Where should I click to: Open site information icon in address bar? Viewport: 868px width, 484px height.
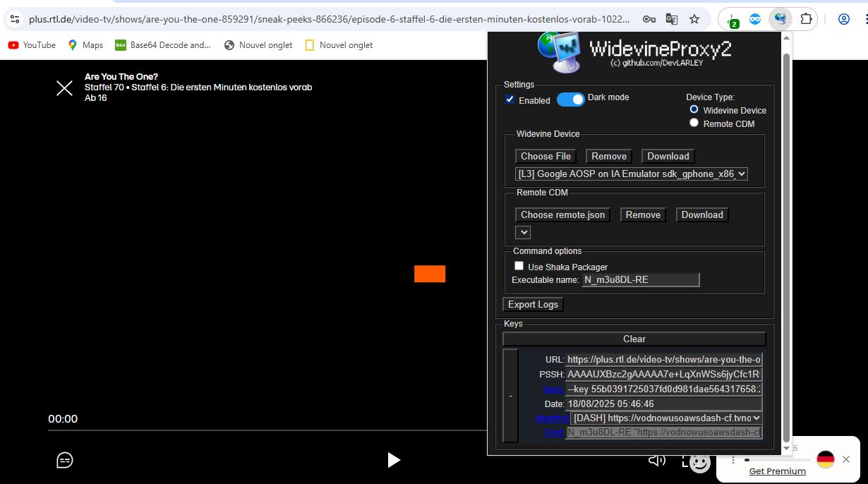(15, 19)
